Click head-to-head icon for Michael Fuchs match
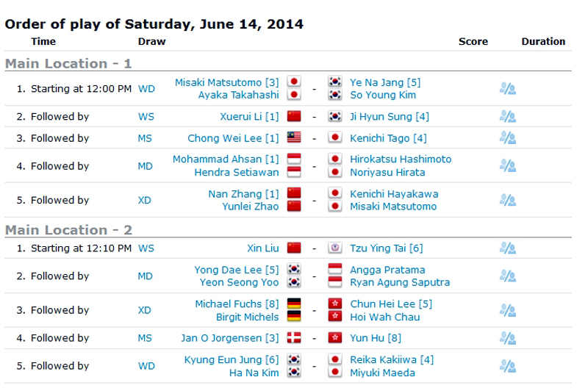 [x=507, y=310]
